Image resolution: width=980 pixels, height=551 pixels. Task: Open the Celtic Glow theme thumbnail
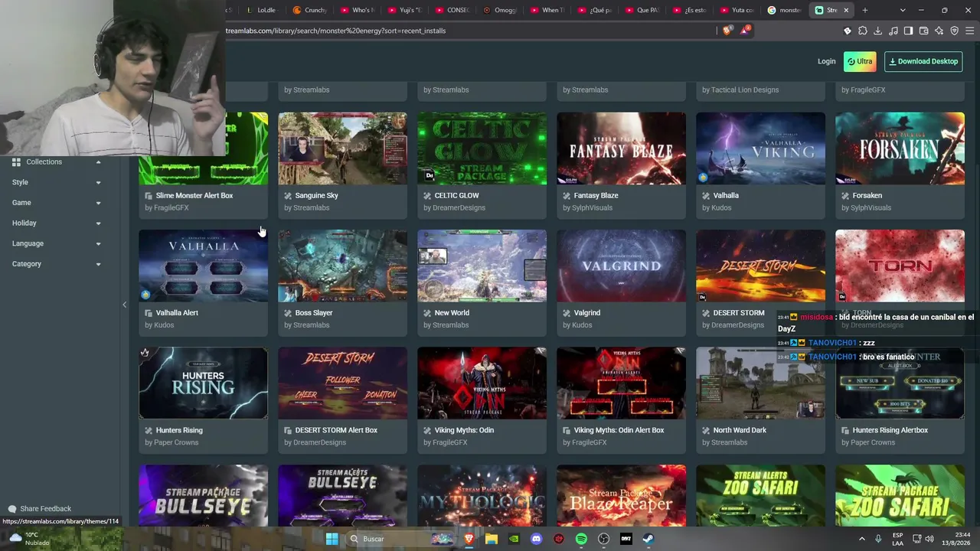pos(482,148)
